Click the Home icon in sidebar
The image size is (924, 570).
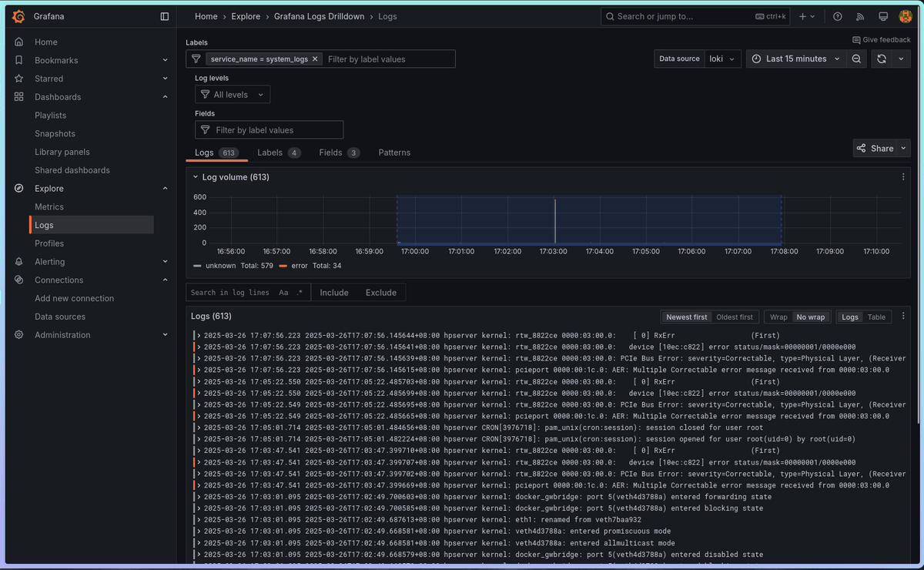click(x=19, y=42)
